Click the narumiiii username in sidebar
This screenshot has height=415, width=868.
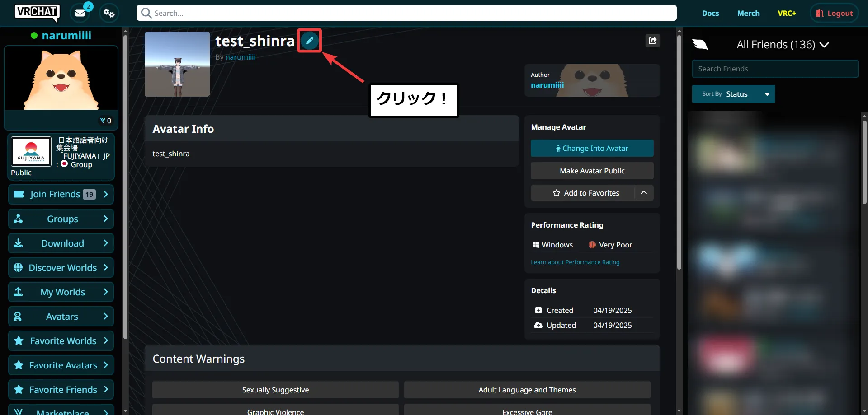[66, 35]
